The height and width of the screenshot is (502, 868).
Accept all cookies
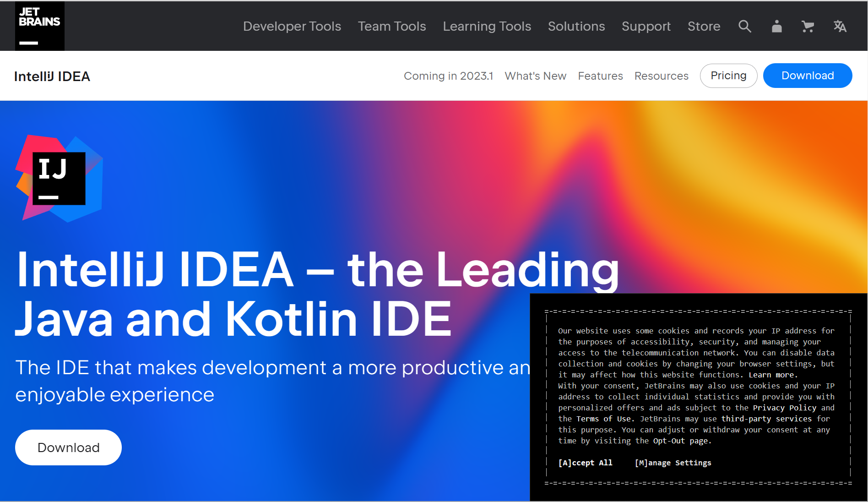coord(586,463)
